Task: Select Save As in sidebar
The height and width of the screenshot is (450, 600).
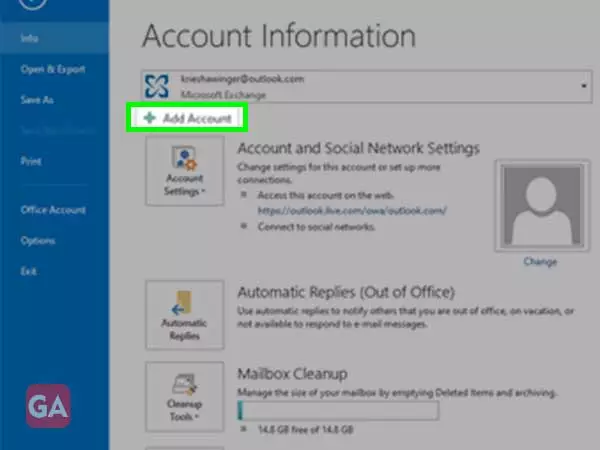Action: coord(37,100)
